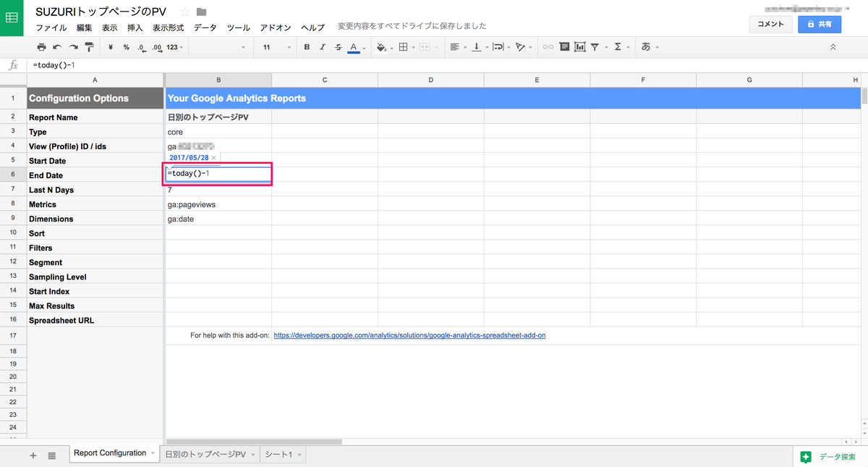Select the paint format tool
Screen dimensions: 868x467
pos(89,47)
